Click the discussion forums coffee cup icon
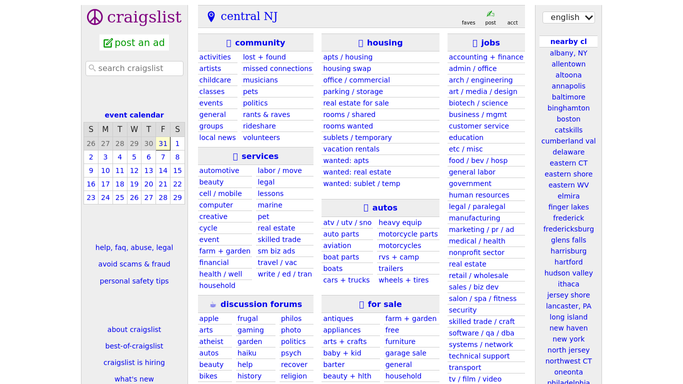 coord(213,304)
